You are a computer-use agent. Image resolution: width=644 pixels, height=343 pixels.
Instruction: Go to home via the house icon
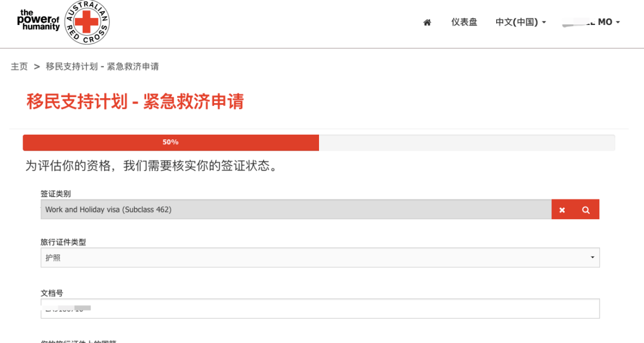pos(427,23)
